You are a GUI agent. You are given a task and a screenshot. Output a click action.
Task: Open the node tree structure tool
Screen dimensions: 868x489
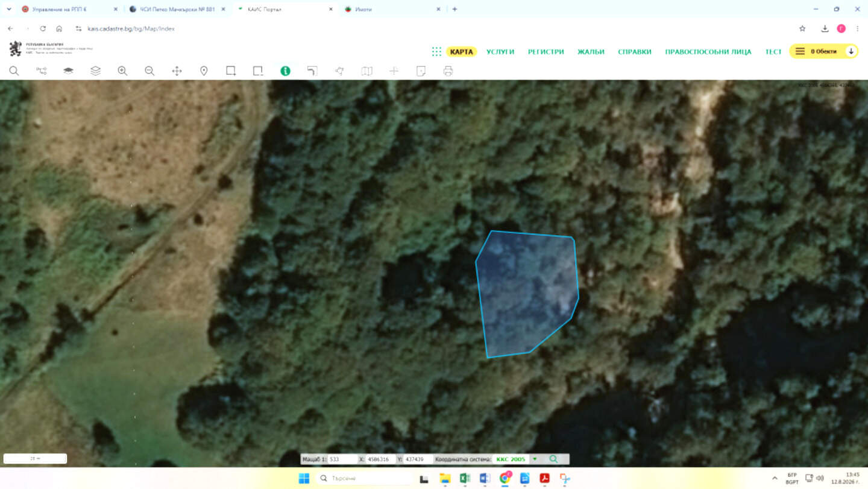point(41,71)
